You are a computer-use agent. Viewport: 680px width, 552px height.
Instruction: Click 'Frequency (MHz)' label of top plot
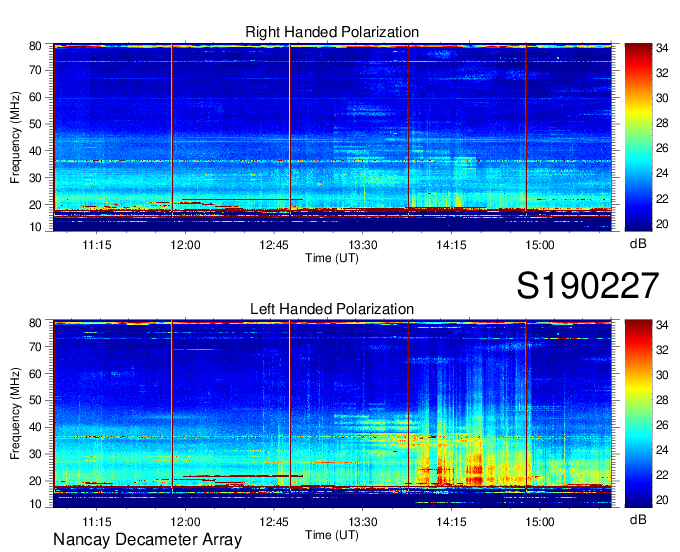(x=15, y=137)
